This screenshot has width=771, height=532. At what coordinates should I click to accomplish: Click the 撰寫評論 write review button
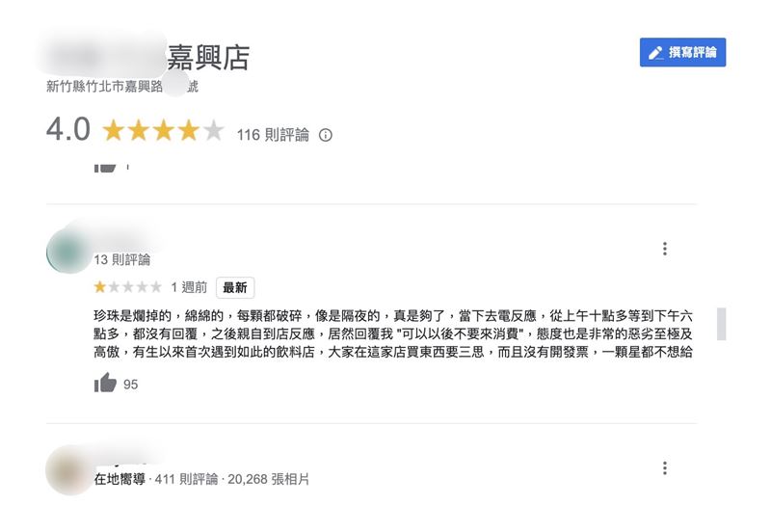click(682, 52)
